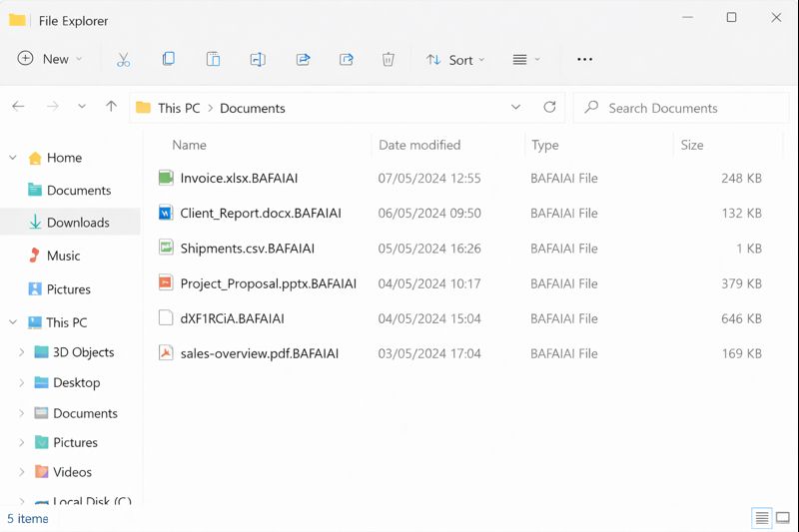Sort by the Type column header
799x532 pixels.
[x=544, y=145]
